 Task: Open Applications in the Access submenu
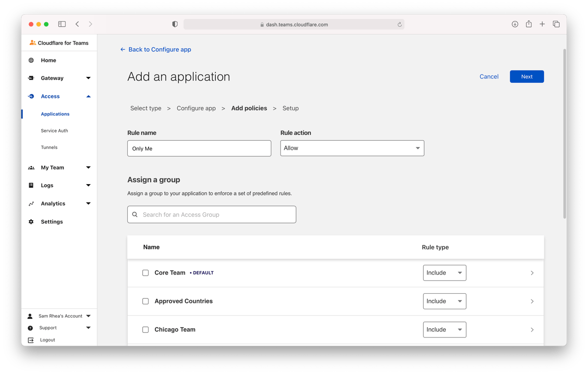click(55, 114)
